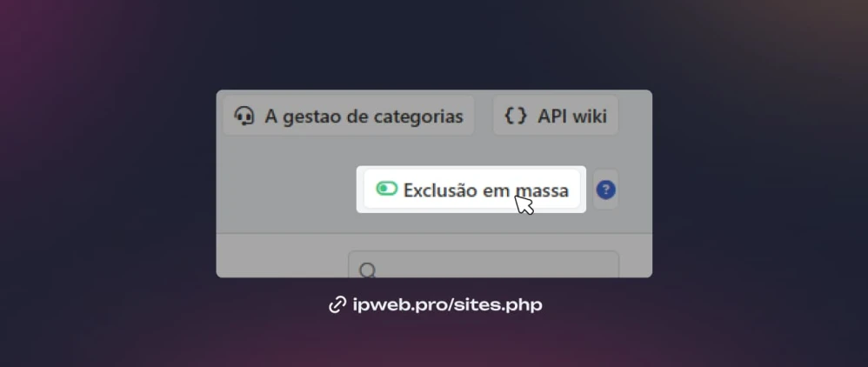Click the magnifying glass search icon
The height and width of the screenshot is (367, 868).
tap(368, 270)
